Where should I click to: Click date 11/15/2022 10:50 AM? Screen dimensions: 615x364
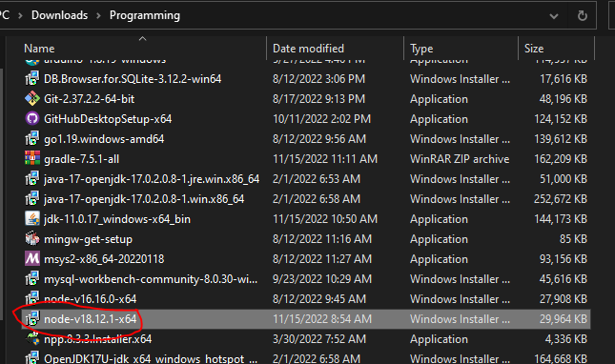pyautogui.click(x=325, y=218)
